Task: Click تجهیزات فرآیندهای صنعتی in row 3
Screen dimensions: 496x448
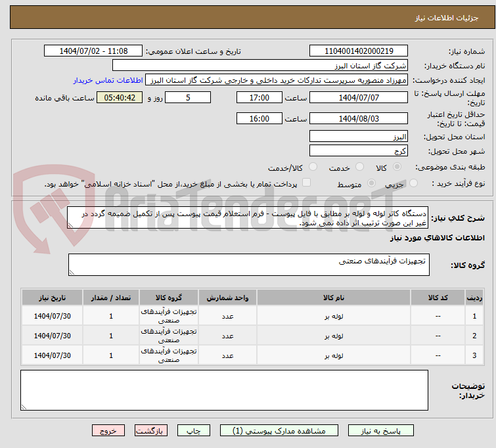Action: [x=169, y=355]
